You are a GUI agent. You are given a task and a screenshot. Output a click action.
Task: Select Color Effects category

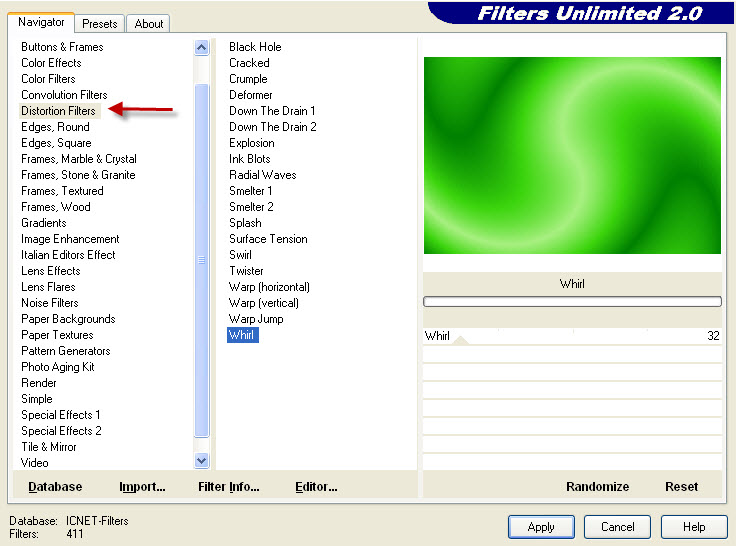(51, 63)
